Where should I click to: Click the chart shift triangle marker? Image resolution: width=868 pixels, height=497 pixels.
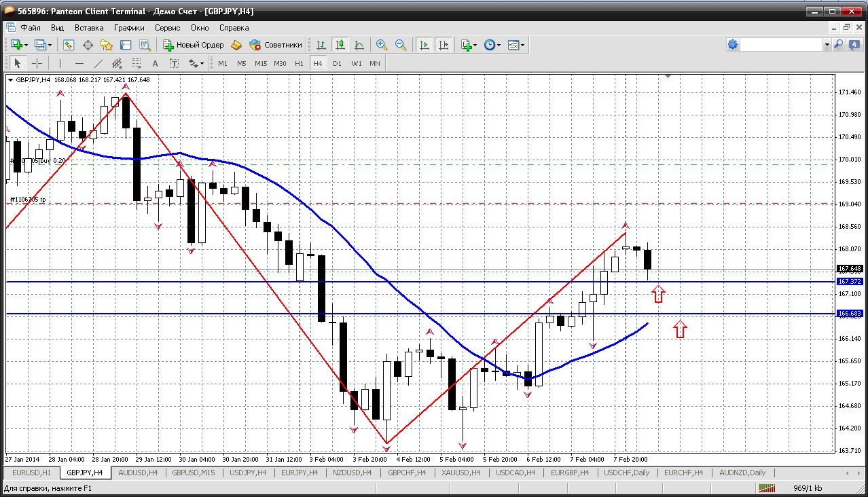click(668, 77)
